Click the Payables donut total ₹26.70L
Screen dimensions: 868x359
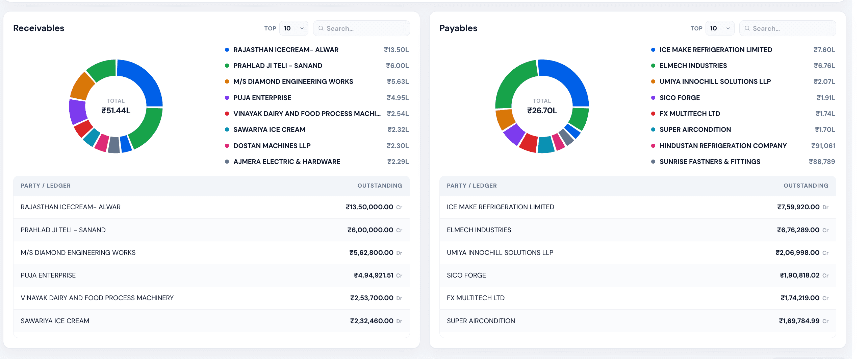click(x=542, y=111)
